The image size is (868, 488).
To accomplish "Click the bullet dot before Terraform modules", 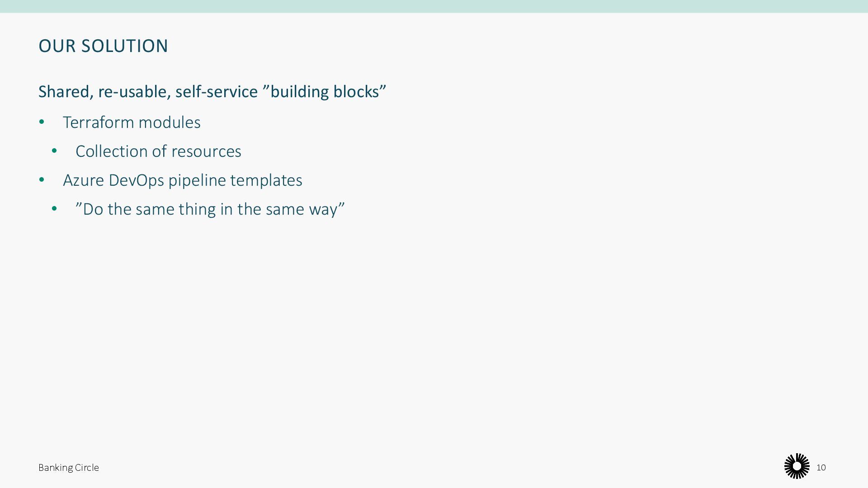I will click(x=42, y=122).
